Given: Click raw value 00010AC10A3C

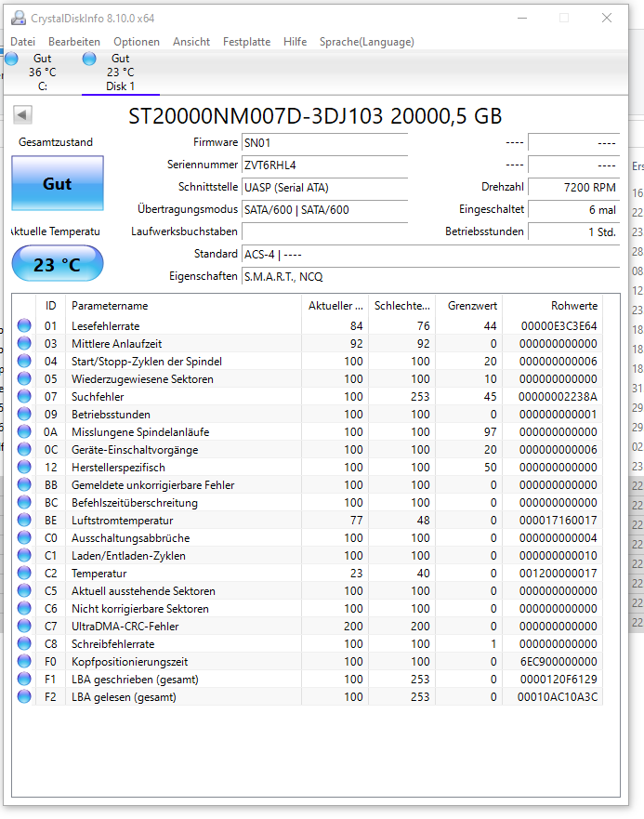Looking at the screenshot, I should point(558,697).
